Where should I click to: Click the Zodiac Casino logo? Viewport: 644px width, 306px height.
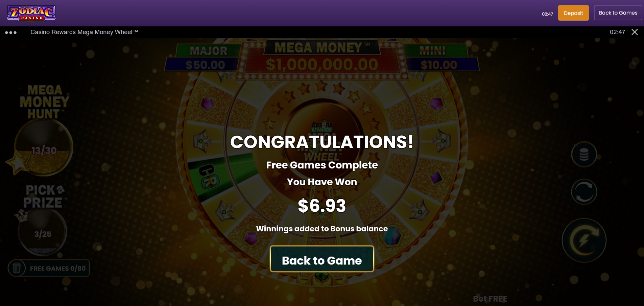pyautogui.click(x=31, y=13)
